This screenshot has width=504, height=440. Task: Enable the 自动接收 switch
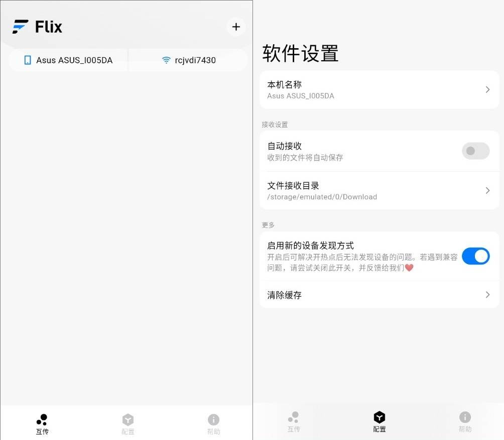[476, 151]
